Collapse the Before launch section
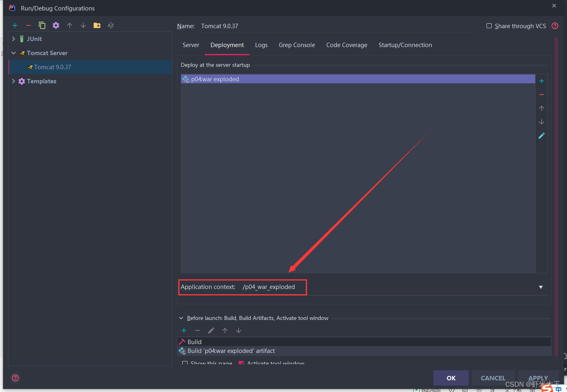 point(181,318)
